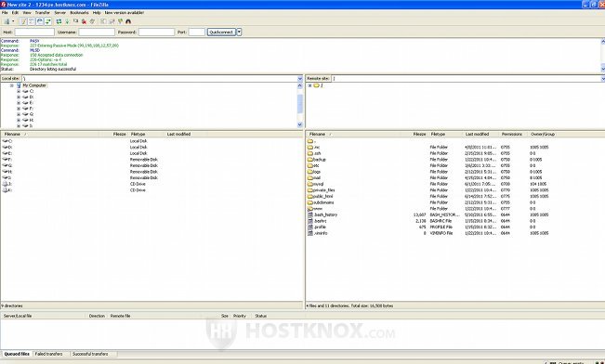This screenshot has height=364, width=605.
Task: Sort remote list by Owner/Group column header
Action: [x=543, y=135]
